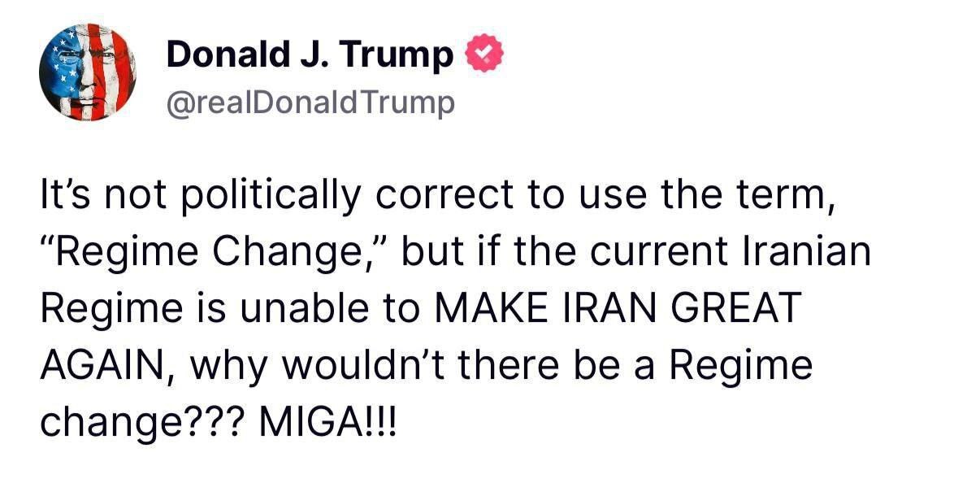Click the word "wouldn't" in the post
Image resolution: width=980 pixels, height=483 pixels.
(358, 365)
